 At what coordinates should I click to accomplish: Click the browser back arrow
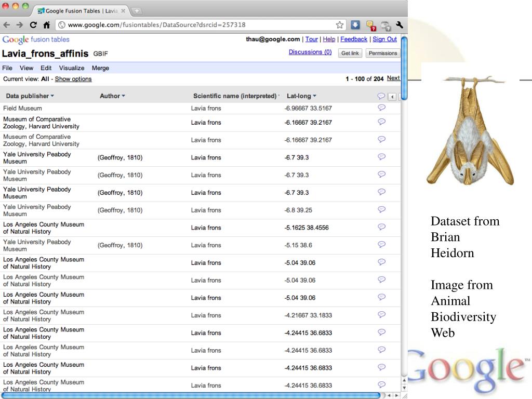tap(7, 24)
